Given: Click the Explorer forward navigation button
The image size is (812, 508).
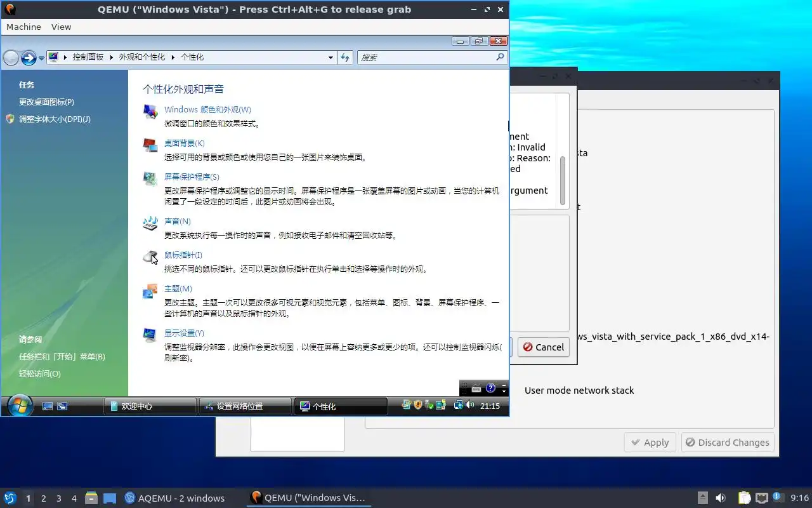Looking at the screenshot, I should click(29, 58).
